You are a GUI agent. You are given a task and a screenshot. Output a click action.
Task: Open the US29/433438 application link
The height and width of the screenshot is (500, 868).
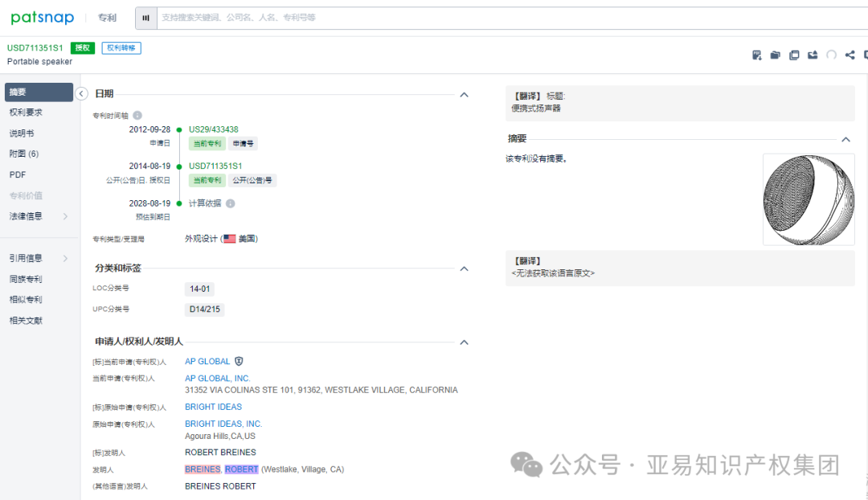(x=227, y=129)
